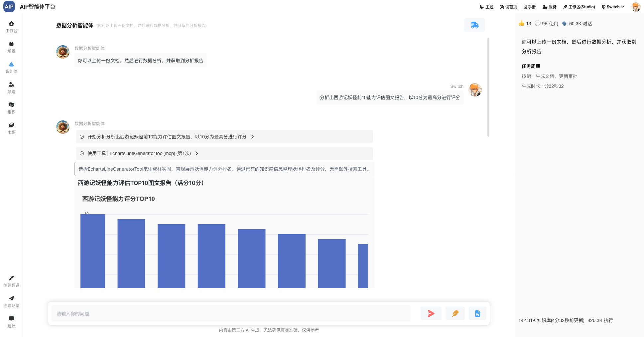
Task: Open the 场景 sidebar item
Action: [x=11, y=47]
